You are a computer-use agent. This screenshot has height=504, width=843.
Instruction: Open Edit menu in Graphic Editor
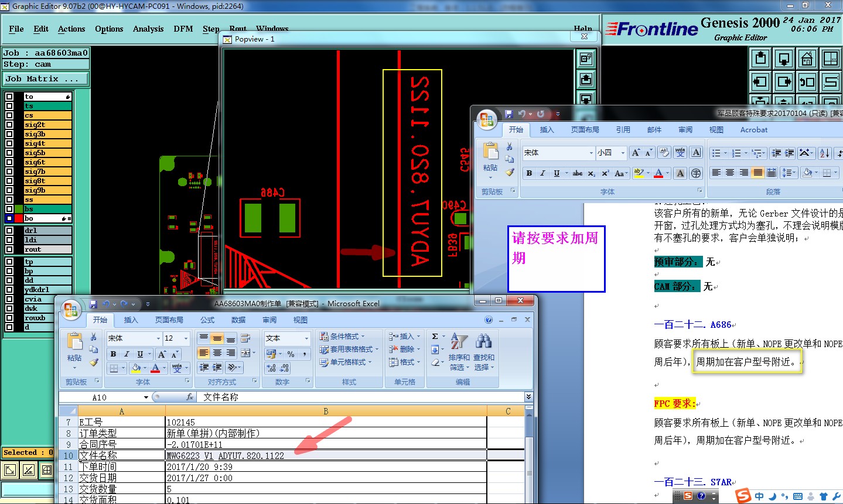tap(41, 29)
